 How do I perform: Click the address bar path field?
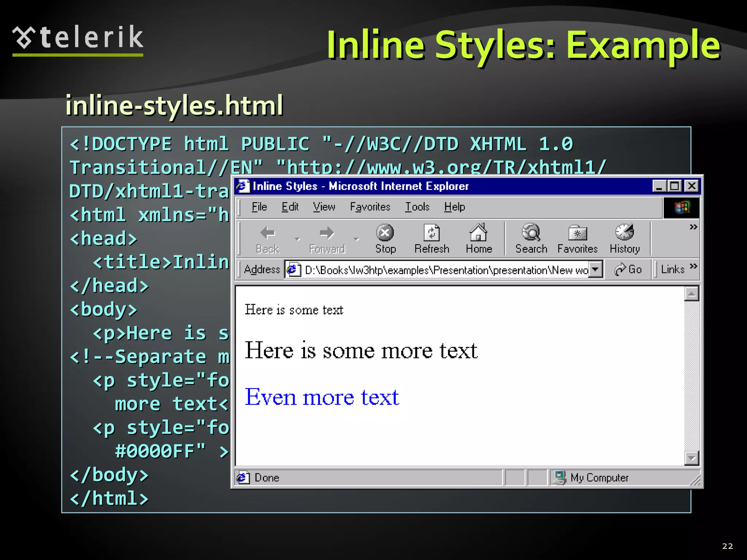445,270
